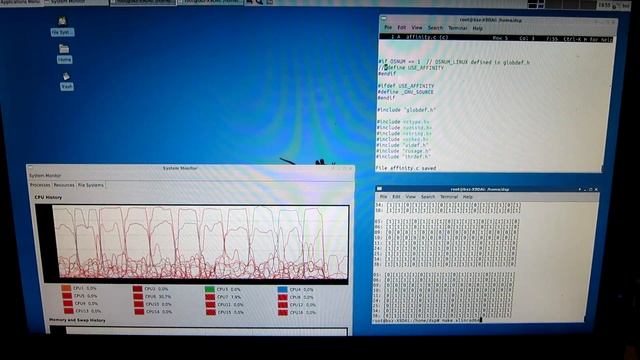The height and width of the screenshot is (360, 640).
Task: Open View menu in the affinity.c editor terminal
Action: (417, 28)
